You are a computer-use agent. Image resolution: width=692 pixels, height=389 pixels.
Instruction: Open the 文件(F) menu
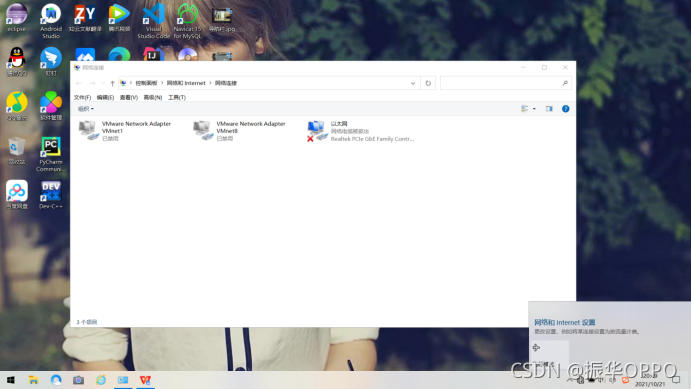point(82,97)
